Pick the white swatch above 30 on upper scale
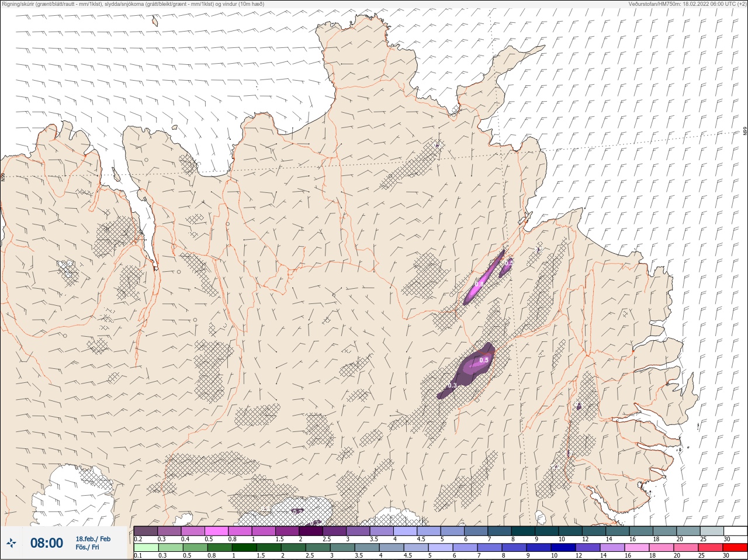748x560 pixels. (735, 531)
